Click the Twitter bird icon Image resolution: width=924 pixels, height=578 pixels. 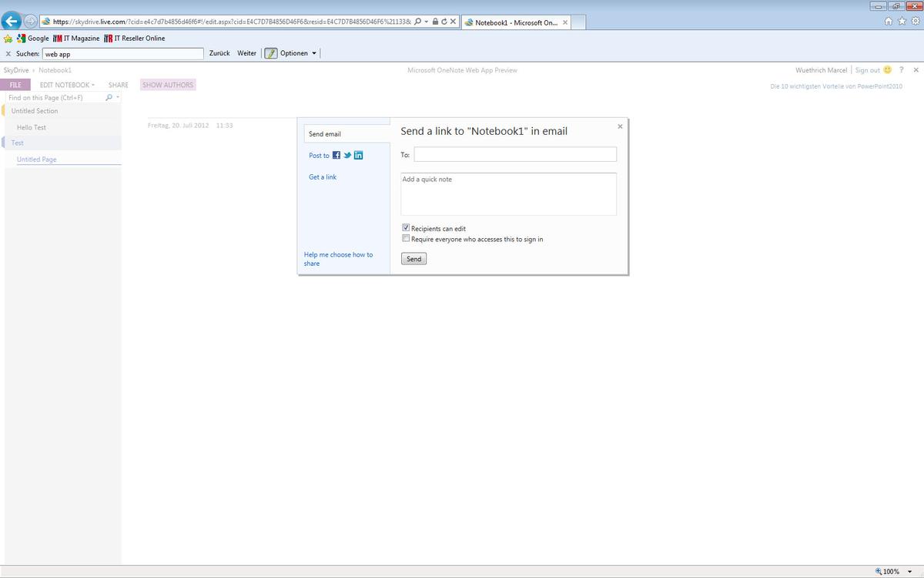347,155
